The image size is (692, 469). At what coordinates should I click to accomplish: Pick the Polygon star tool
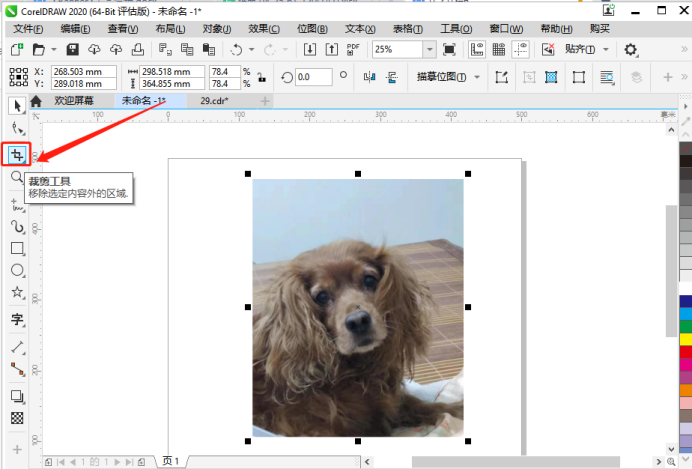coord(17,294)
